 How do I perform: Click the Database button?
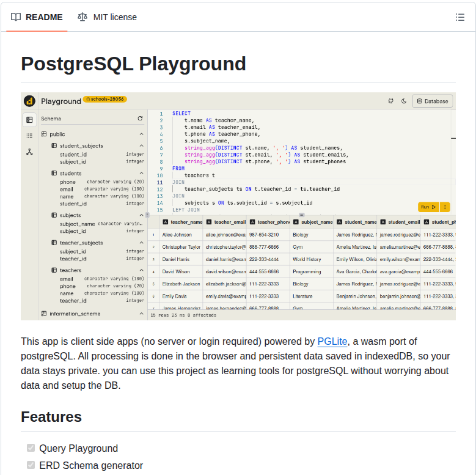click(x=432, y=101)
